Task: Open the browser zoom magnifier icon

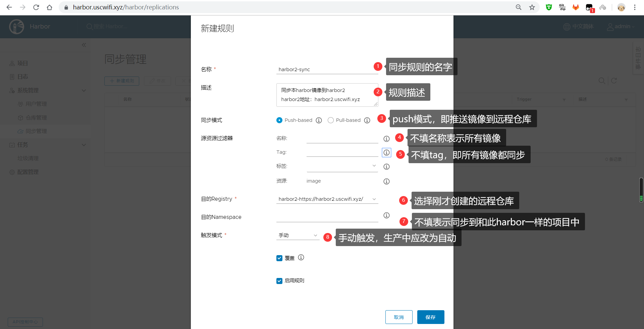Action: [x=519, y=7]
